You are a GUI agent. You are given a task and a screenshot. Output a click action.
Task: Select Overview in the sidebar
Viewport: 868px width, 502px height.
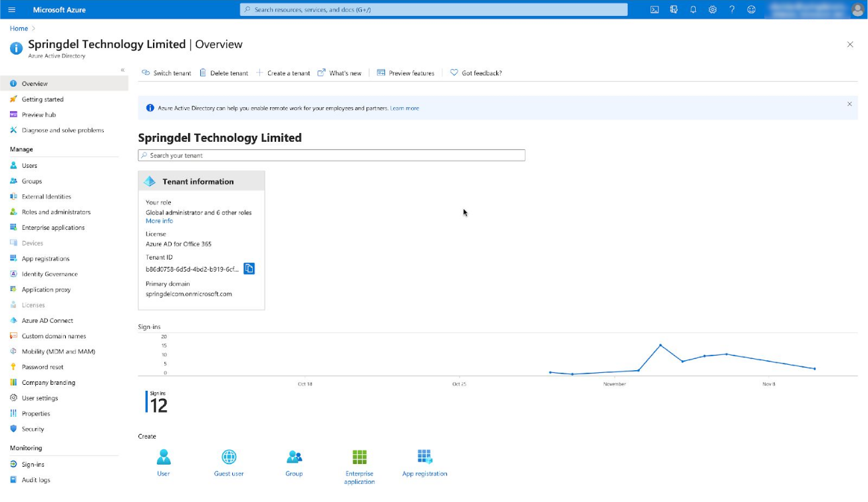tap(64, 83)
